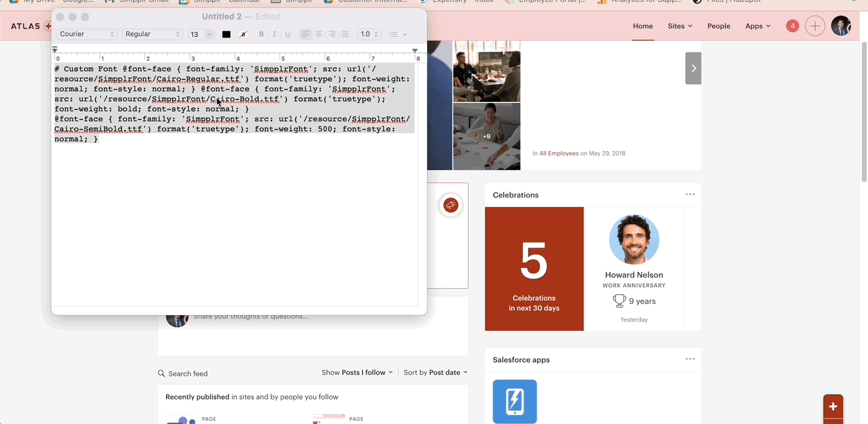Open Salesforce apps tile options menu
The width and height of the screenshot is (868, 424).
tap(690, 359)
